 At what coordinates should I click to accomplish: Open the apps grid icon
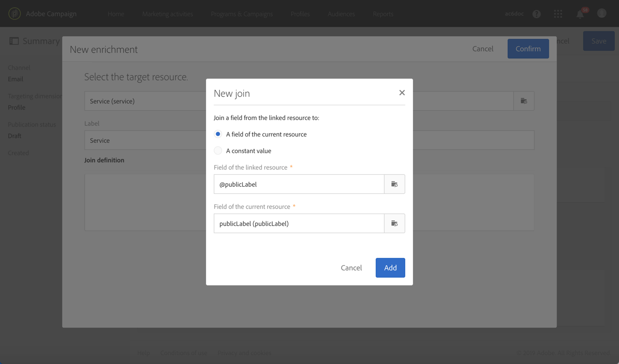click(x=558, y=14)
